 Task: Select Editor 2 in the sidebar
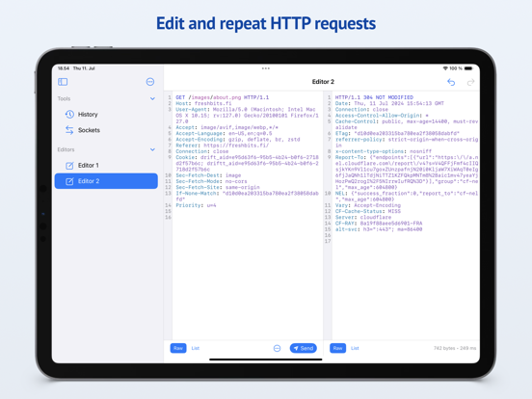[x=106, y=181]
